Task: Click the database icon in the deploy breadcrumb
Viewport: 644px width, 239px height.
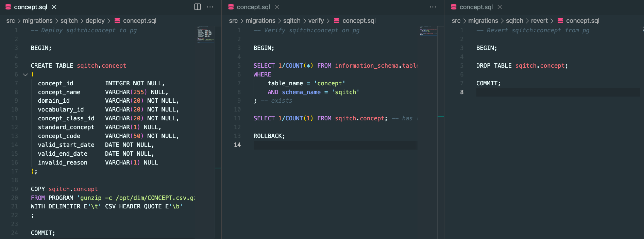Action: coord(117,20)
